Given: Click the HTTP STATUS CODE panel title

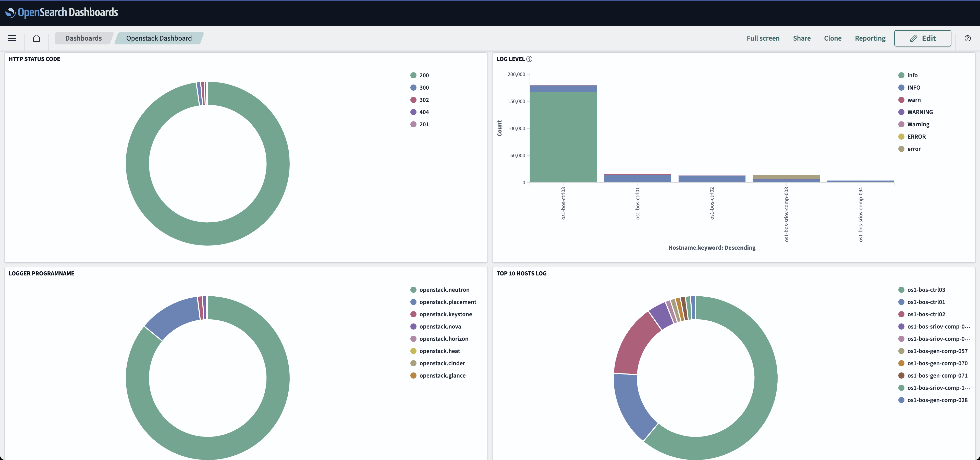Looking at the screenshot, I should point(34,59).
